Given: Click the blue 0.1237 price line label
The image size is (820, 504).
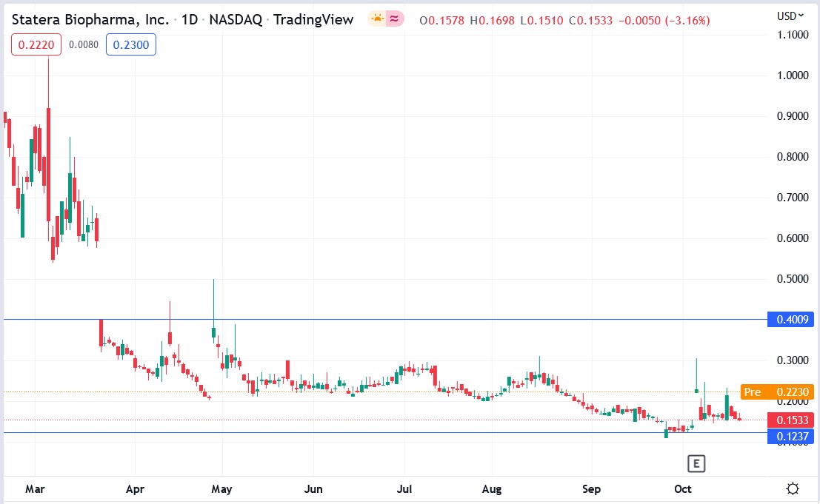Looking at the screenshot, I should (791, 437).
